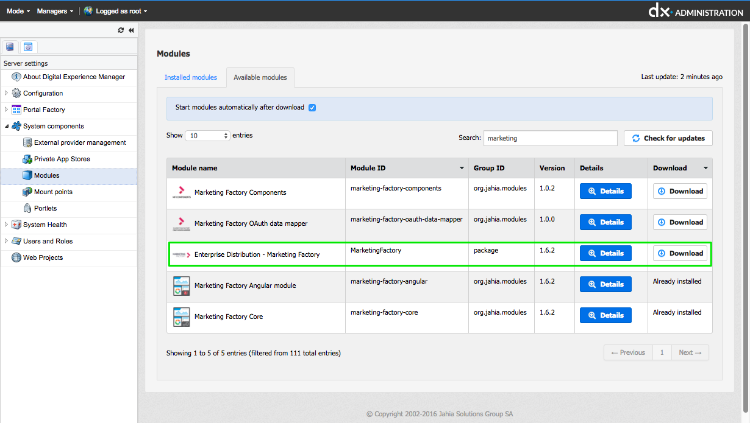Open the Managers dropdown menu
This screenshot has height=423, width=750.
[x=55, y=11]
